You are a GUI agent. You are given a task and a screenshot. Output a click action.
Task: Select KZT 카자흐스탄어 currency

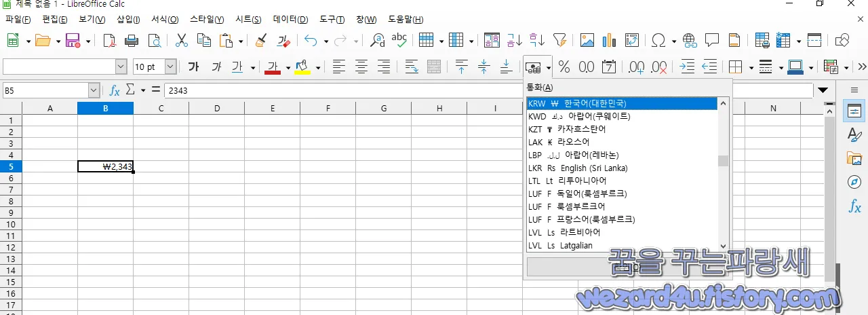pos(623,129)
